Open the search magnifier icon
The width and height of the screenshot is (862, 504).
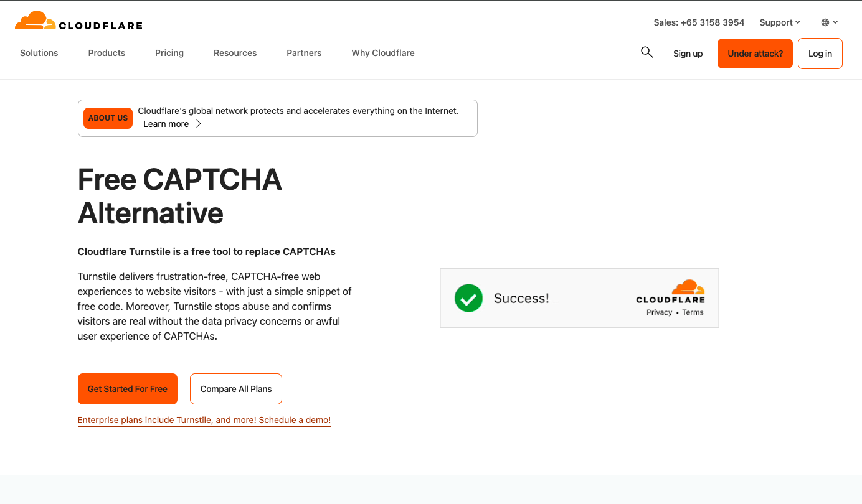[646, 53]
